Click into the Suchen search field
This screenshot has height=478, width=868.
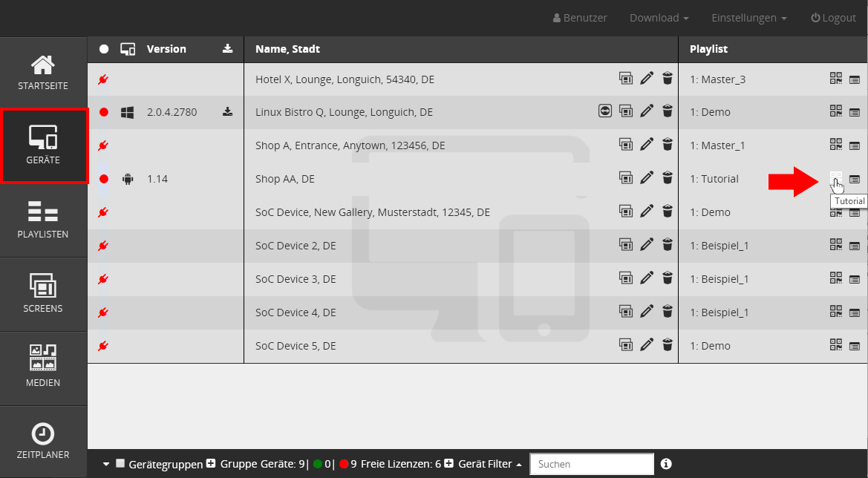pyautogui.click(x=591, y=464)
